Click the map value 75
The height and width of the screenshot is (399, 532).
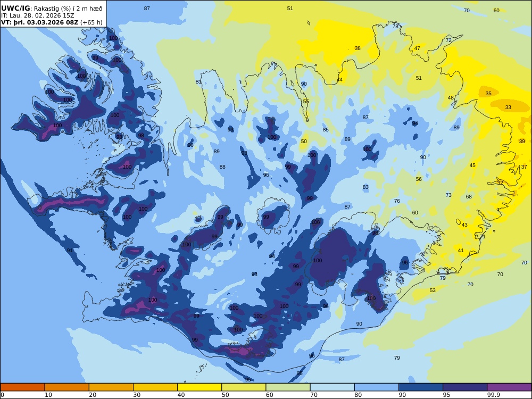[x=274, y=64]
